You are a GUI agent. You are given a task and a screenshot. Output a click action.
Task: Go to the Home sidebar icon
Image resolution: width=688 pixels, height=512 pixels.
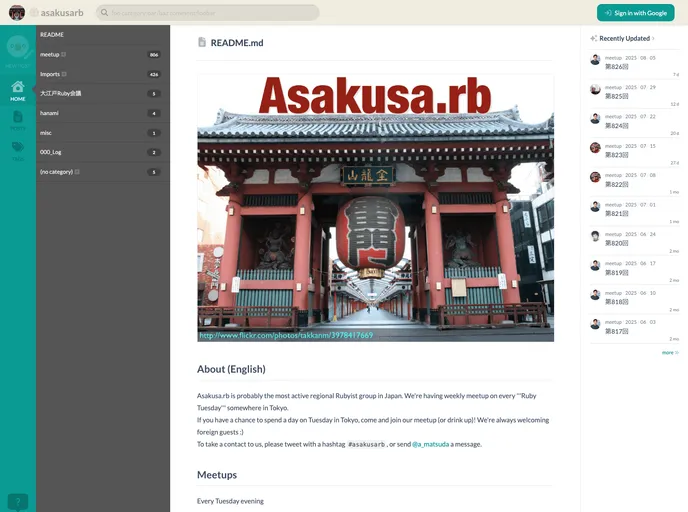coord(18,91)
